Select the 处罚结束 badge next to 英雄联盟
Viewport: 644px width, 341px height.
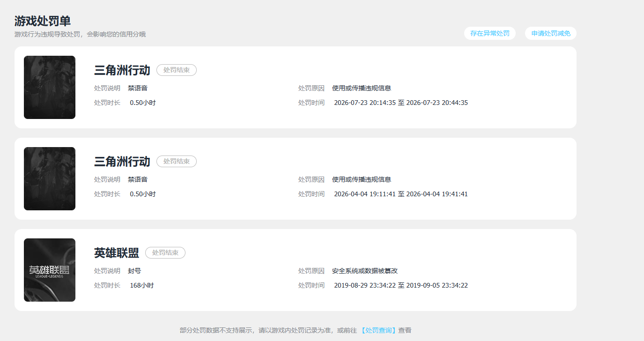coord(165,253)
